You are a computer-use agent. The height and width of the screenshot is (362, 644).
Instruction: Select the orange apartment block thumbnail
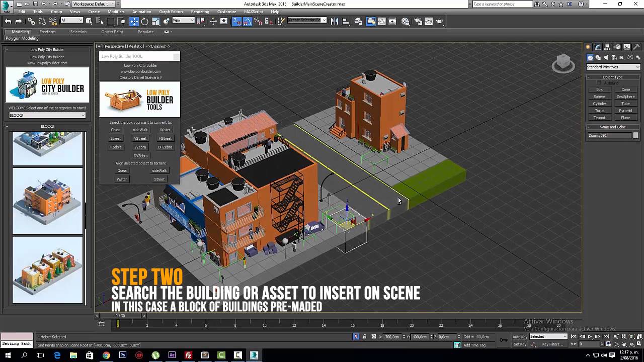click(47, 201)
